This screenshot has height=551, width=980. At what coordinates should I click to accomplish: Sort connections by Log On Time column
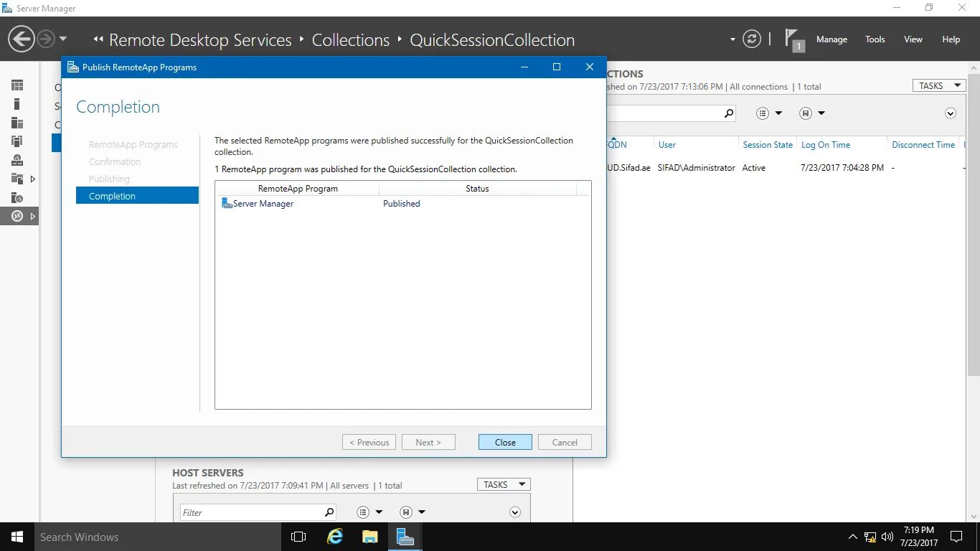click(x=826, y=145)
